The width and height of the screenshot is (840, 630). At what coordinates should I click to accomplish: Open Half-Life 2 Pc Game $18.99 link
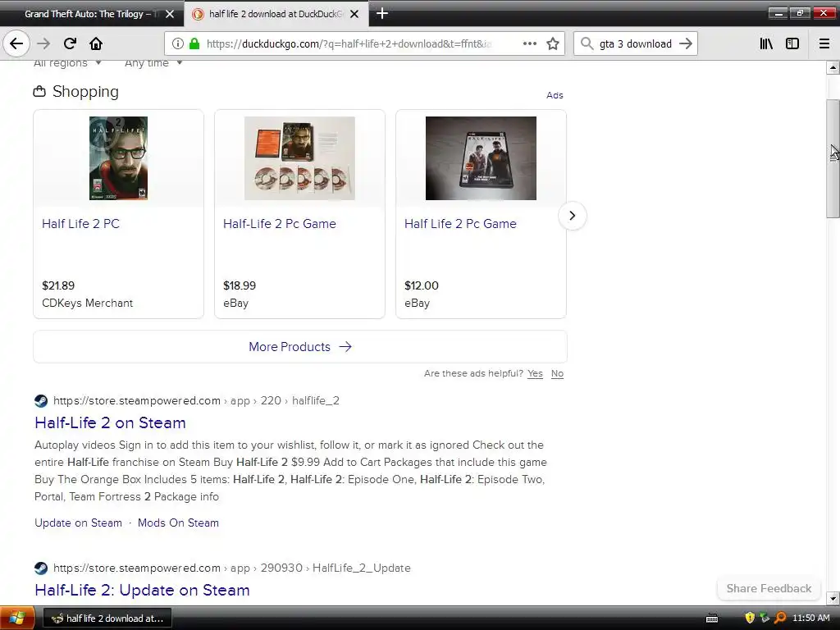(280, 223)
